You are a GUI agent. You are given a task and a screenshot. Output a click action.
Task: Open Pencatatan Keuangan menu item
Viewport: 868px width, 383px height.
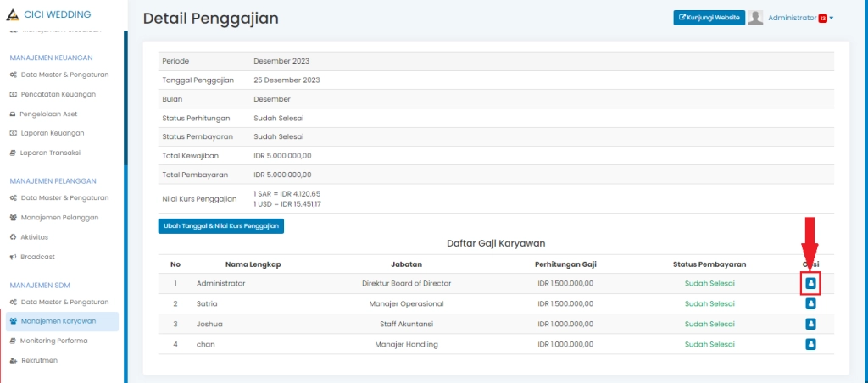[x=58, y=94]
